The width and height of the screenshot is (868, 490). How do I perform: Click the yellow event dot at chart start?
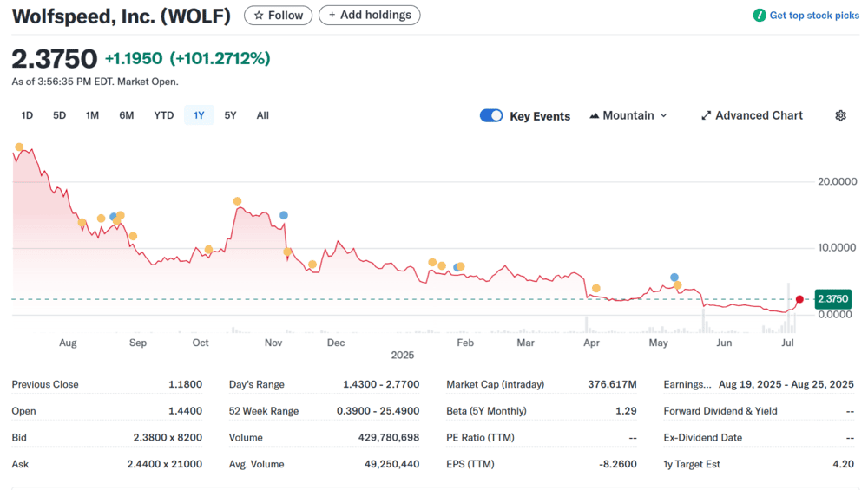click(x=19, y=147)
